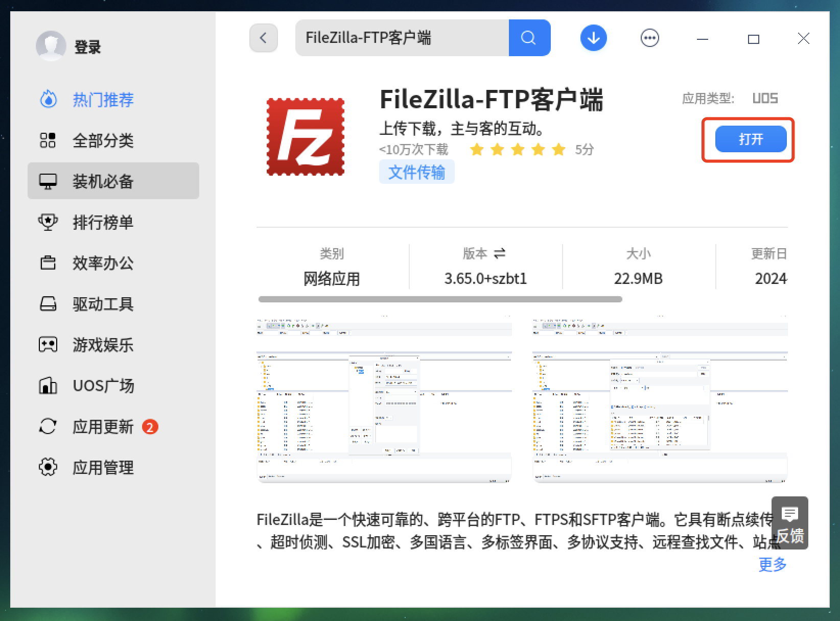Click the 网络应用 category value
The image size is (840, 621).
click(x=332, y=279)
